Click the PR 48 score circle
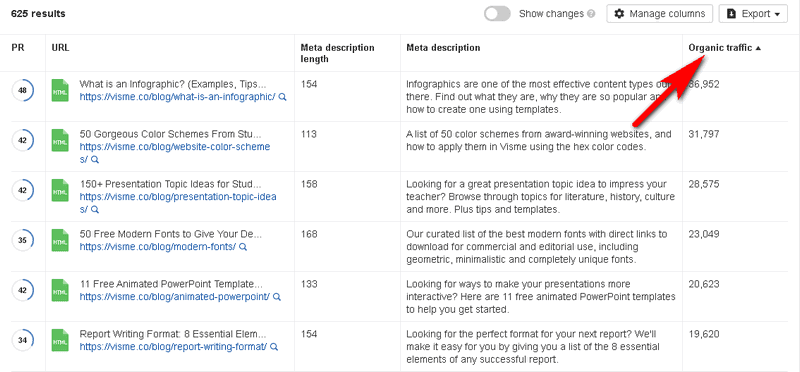 pos(22,91)
